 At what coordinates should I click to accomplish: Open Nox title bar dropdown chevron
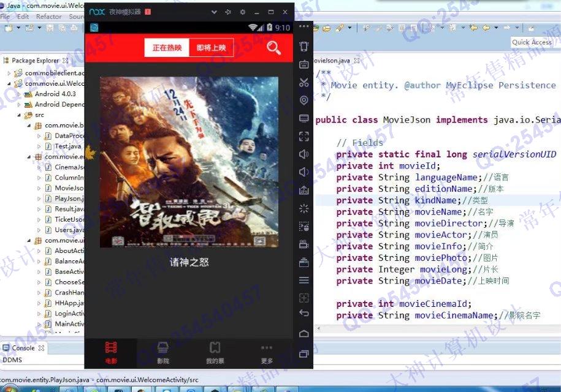click(214, 12)
